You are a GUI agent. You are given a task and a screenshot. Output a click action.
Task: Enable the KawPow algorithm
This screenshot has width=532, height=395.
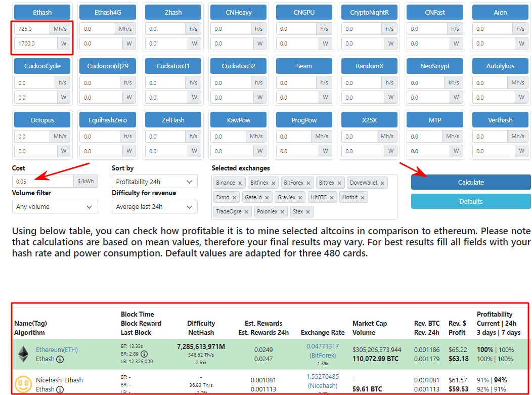(x=239, y=120)
